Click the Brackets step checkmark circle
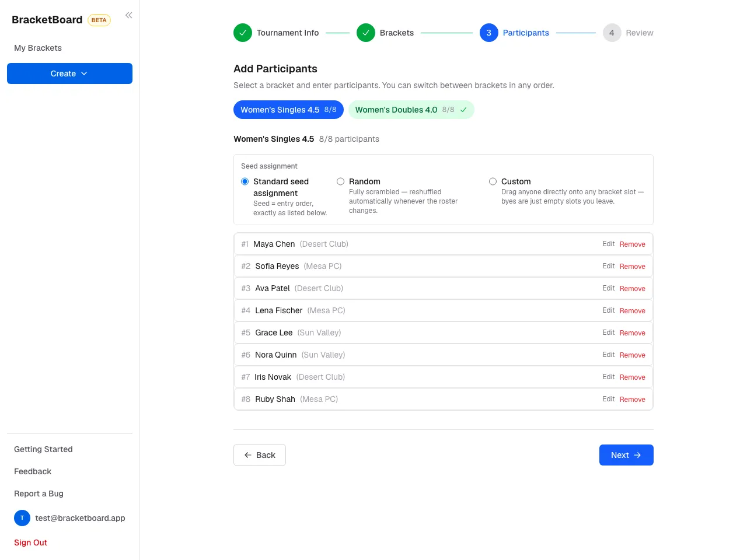 pos(366,33)
